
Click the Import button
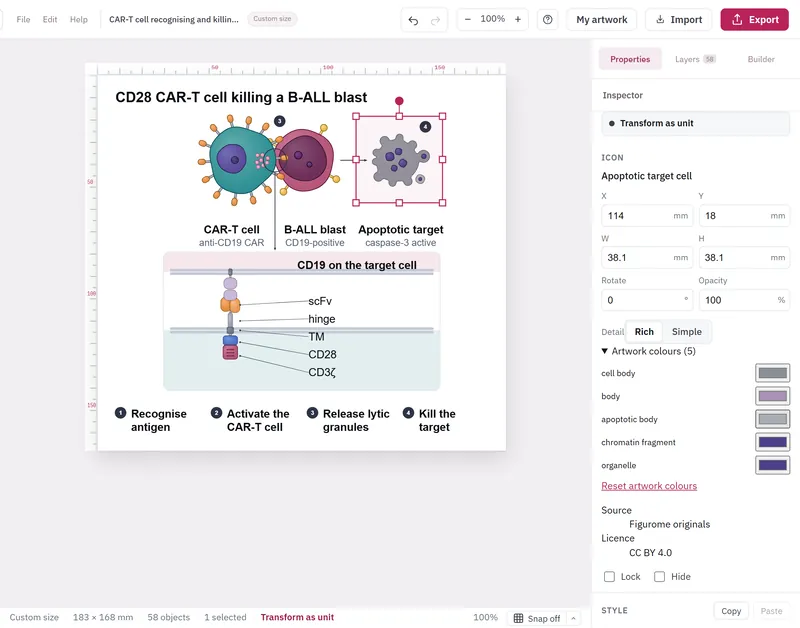(679, 19)
